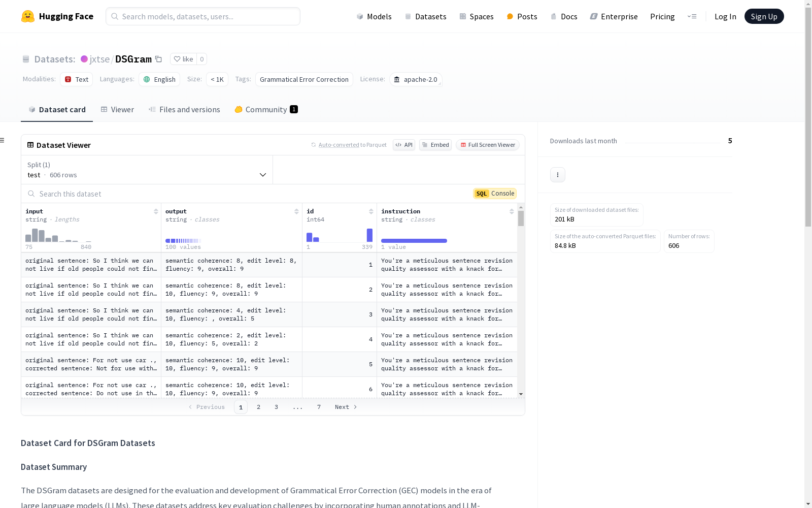Open the Embed button
The height and width of the screenshot is (508, 812).
[435, 145]
